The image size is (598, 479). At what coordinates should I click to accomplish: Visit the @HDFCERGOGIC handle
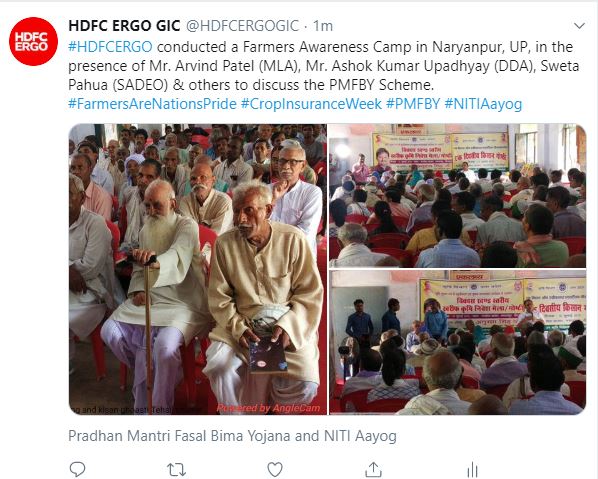pyautogui.click(x=242, y=26)
